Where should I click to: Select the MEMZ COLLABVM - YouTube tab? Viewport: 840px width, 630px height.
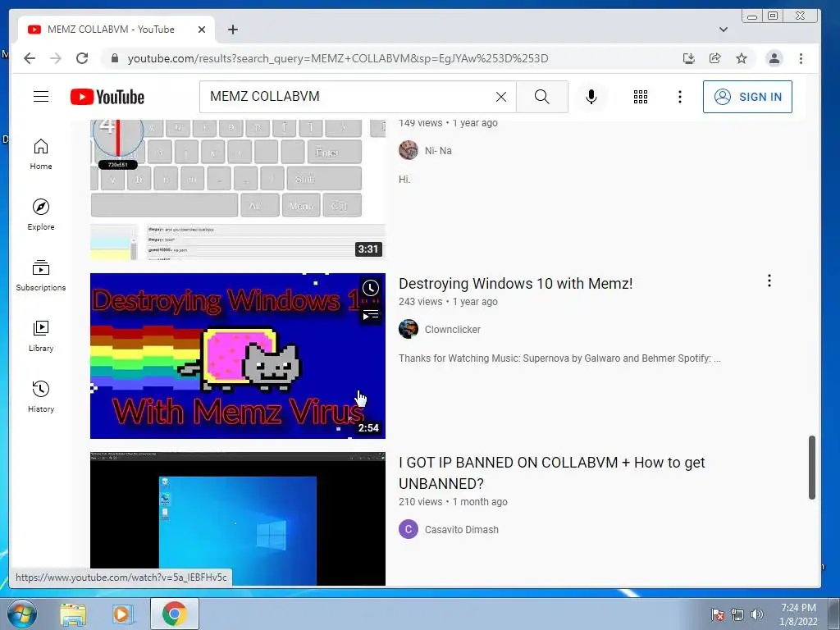(x=116, y=30)
